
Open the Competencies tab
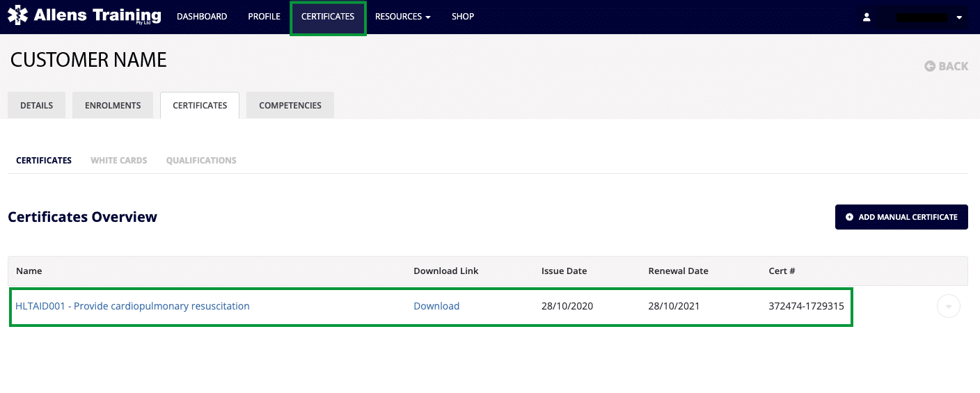[290, 106]
